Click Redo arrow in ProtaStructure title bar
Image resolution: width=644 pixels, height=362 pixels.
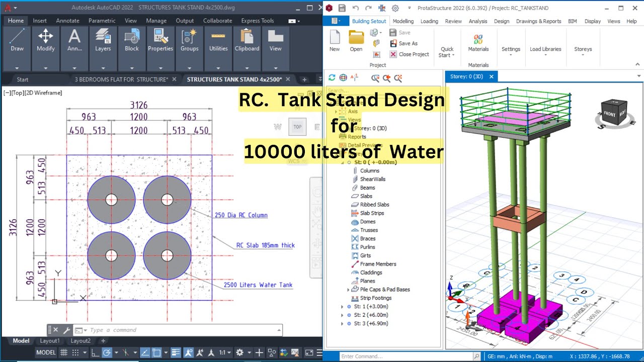click(x=369, y=8)
